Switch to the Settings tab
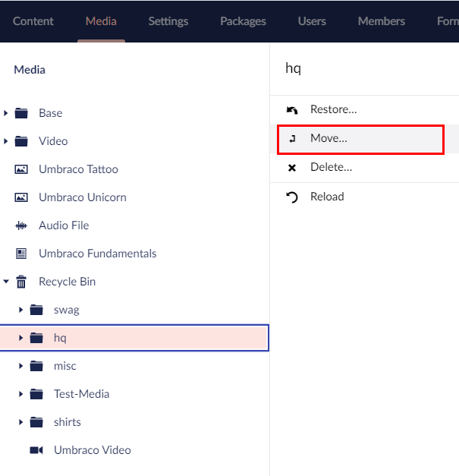This screenshot has height=476, width=459. pos(168,20)
